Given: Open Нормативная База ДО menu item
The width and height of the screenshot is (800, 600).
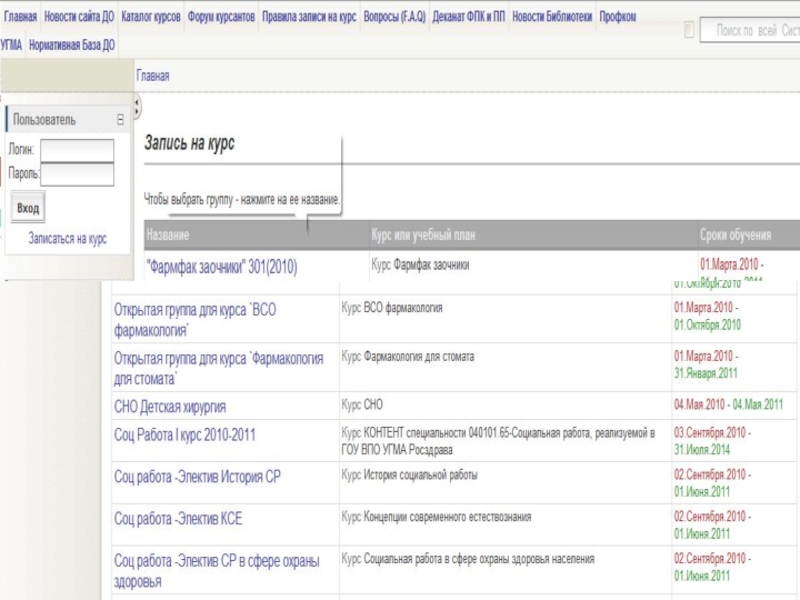Looking at the screenshot, I should (72, 45).
